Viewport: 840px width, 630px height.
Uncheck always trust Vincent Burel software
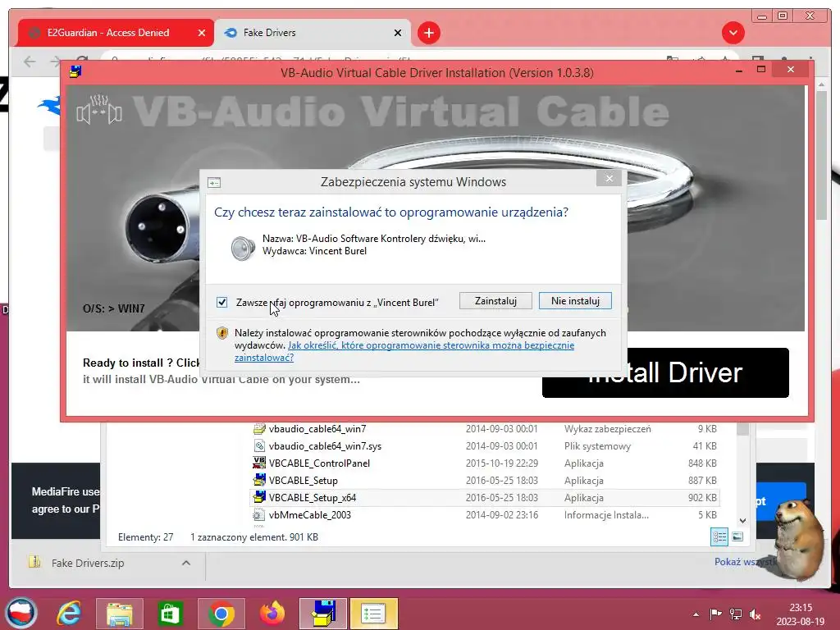[x=221, y=302]
